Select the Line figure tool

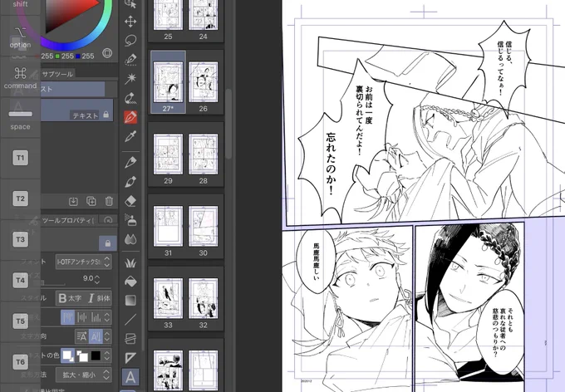[x=130, y=319]
